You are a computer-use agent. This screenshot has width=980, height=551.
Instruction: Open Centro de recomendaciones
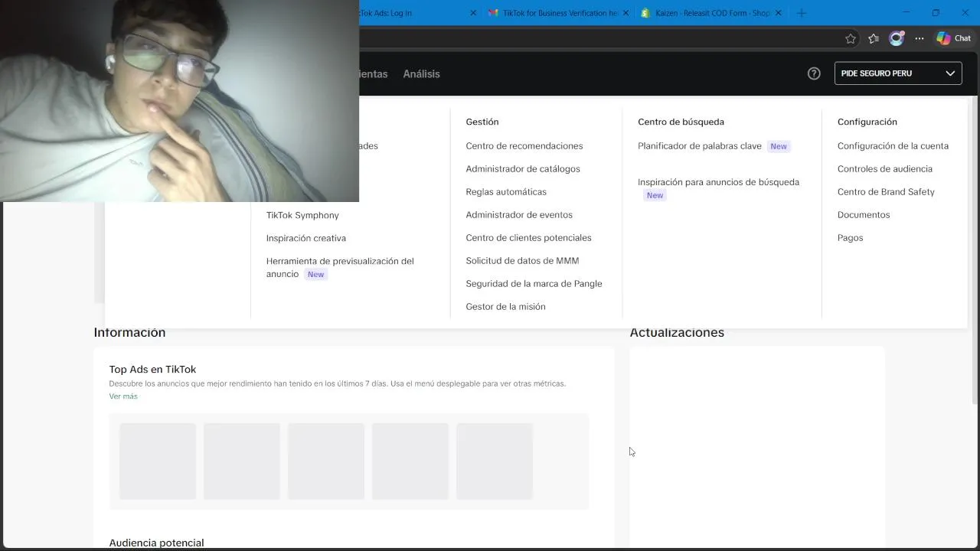(524, 145)
